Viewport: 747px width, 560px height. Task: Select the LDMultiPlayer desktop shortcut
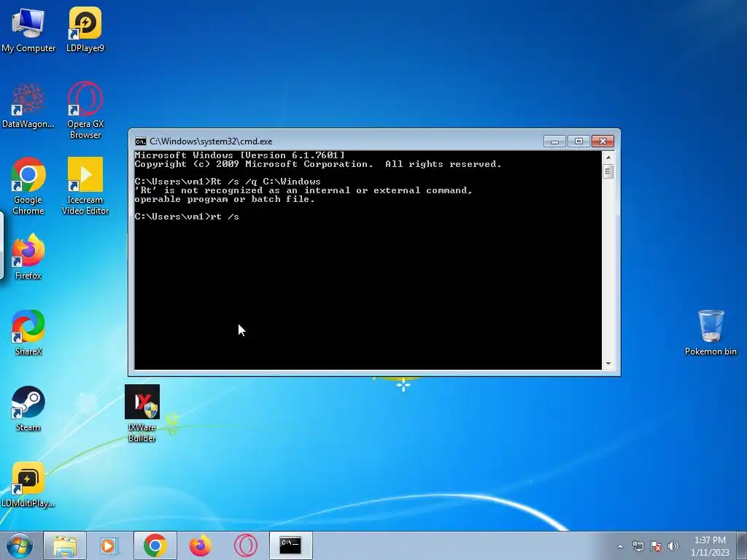click(x=28, y=485)
